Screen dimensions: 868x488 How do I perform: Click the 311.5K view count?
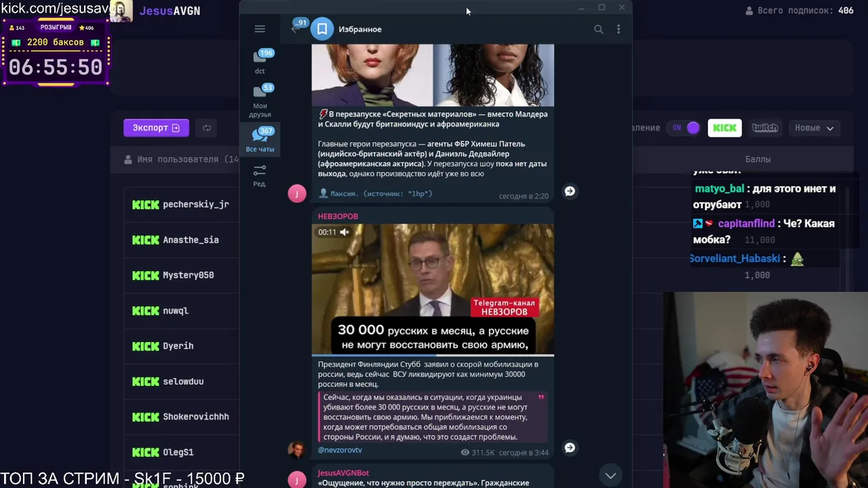[477, 452]
